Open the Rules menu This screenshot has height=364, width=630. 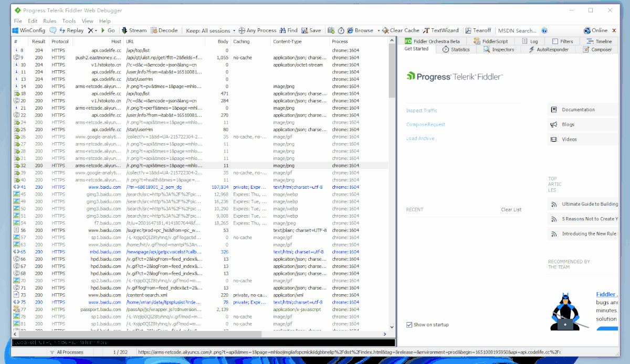click(50, 21)
